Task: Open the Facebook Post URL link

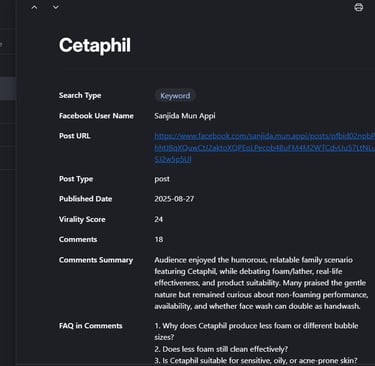Action: [x=264, y=148]
